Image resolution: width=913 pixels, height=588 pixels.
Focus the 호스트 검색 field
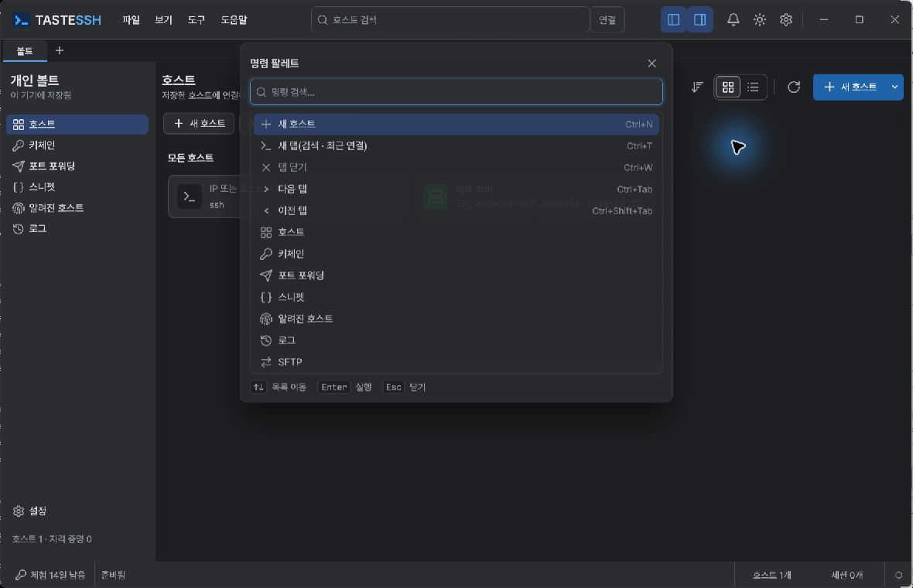(x=450, y=20)
